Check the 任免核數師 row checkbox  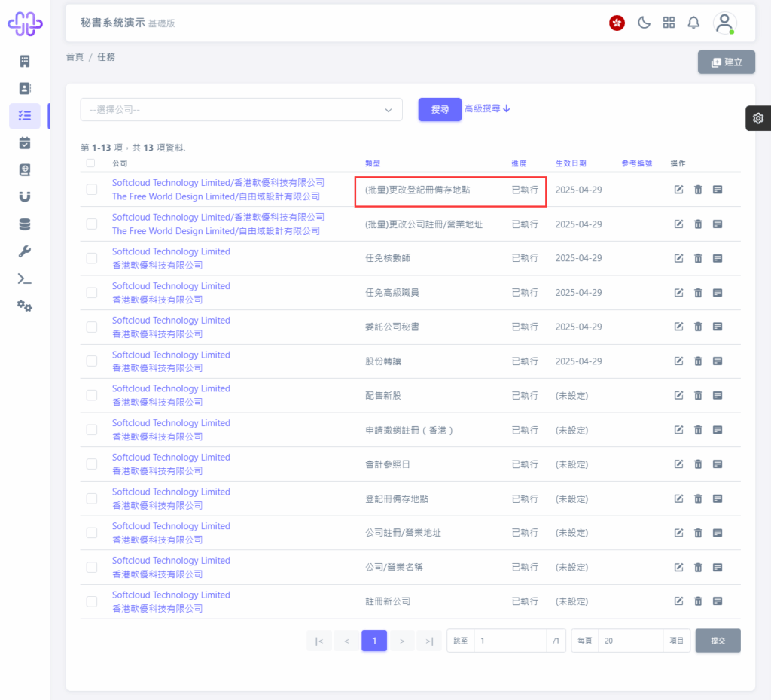(x=91, y=258)
